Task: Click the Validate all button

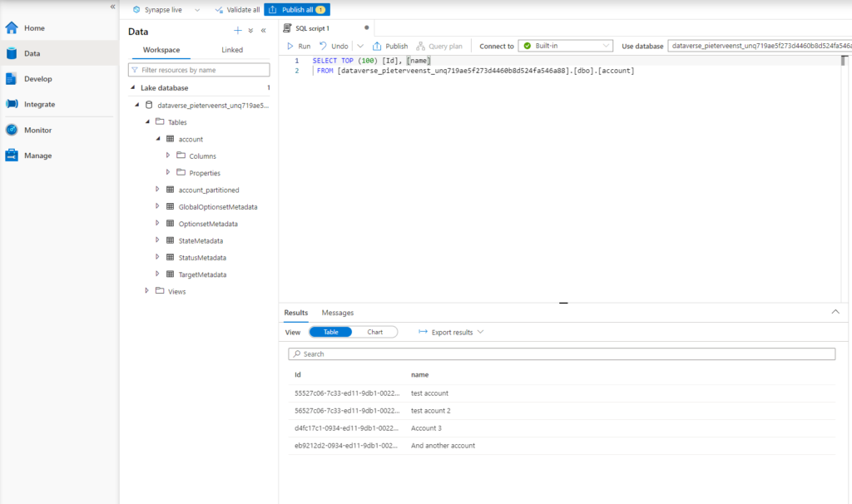Action: pos(237,10)
